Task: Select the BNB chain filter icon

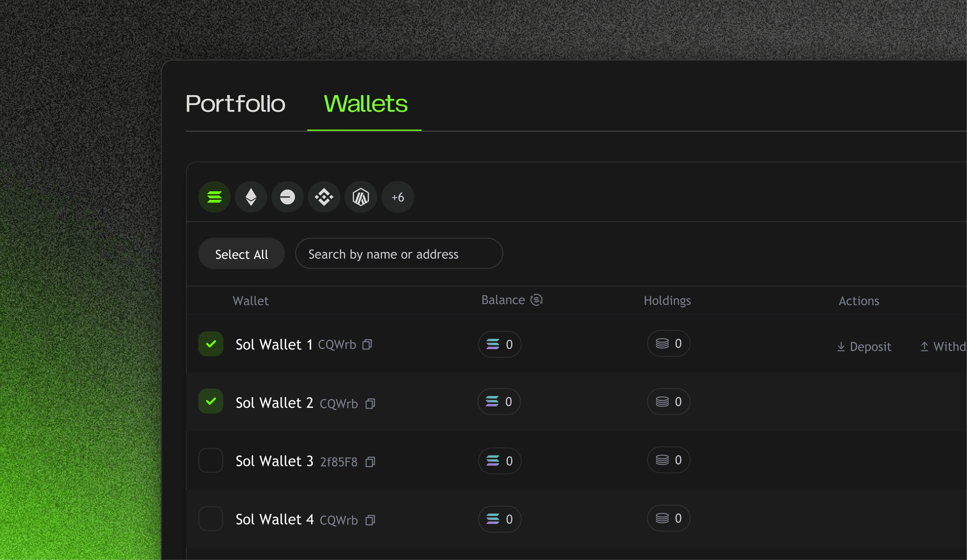Action: 324,197
